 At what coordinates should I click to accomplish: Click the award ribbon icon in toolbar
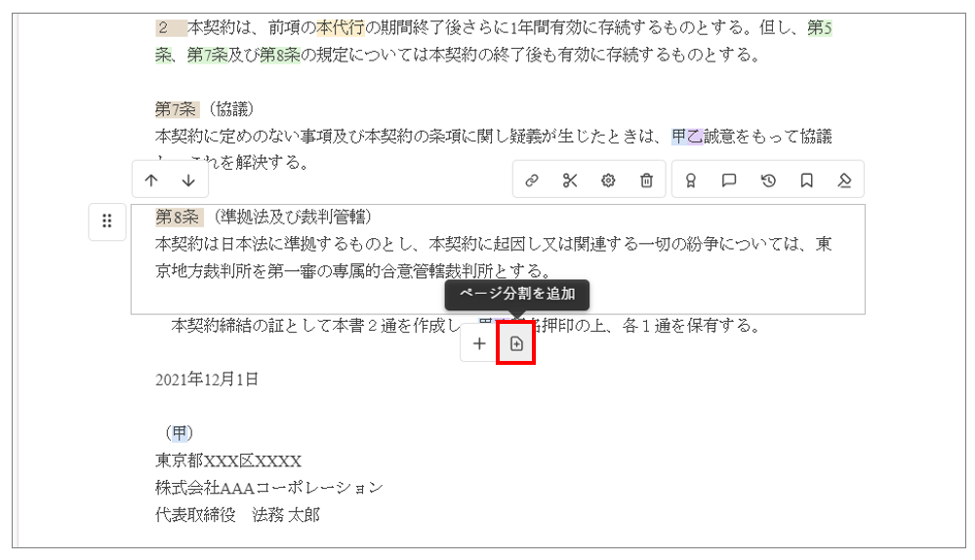[691, 180]
